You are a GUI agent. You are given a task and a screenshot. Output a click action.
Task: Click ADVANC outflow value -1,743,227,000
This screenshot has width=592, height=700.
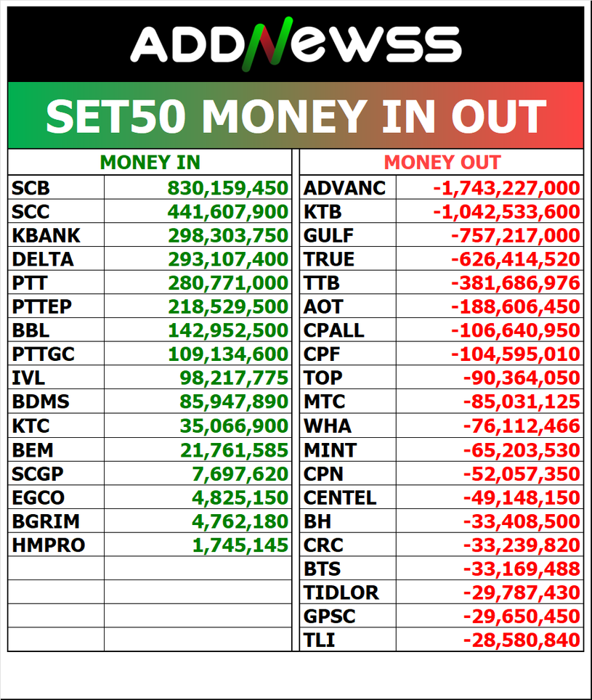(506, 188)
